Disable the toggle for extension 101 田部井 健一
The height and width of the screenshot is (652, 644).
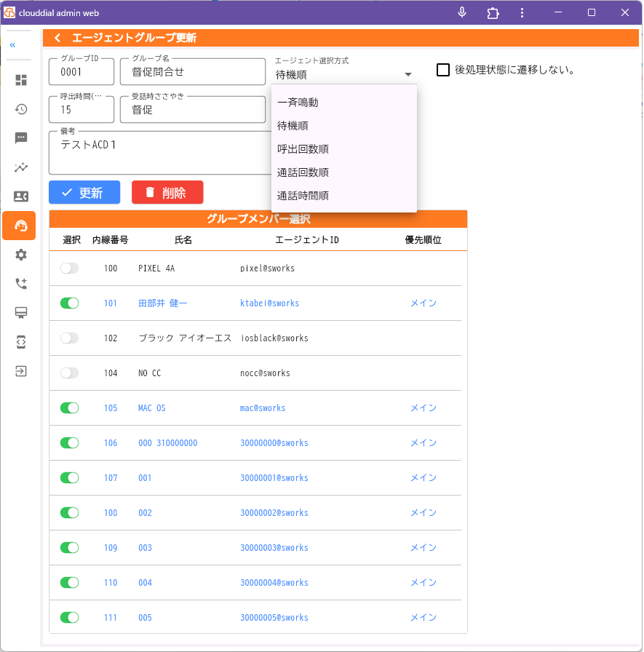69,303
